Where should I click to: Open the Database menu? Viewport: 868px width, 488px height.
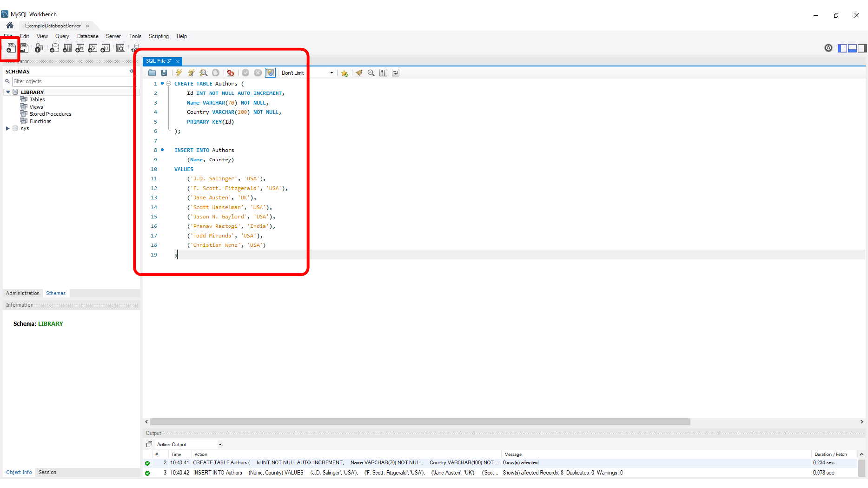coord(88,36)
